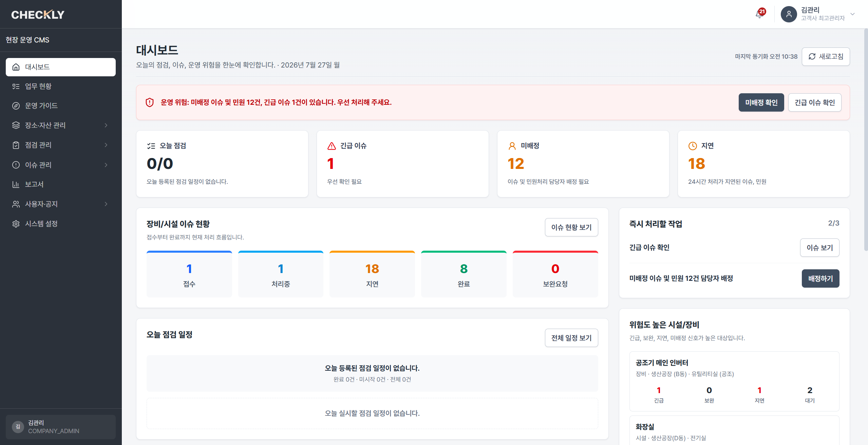The image size is (868, 445).
Task: Click the 이슈 보기 button
Action: [x=819, y=248]
